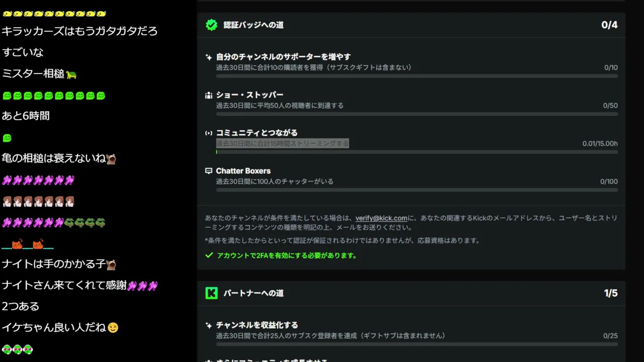Select the ショー・ストッパー title
Image resolution: width=644 pixels, height=362 pixels.
tap(250, 95)
